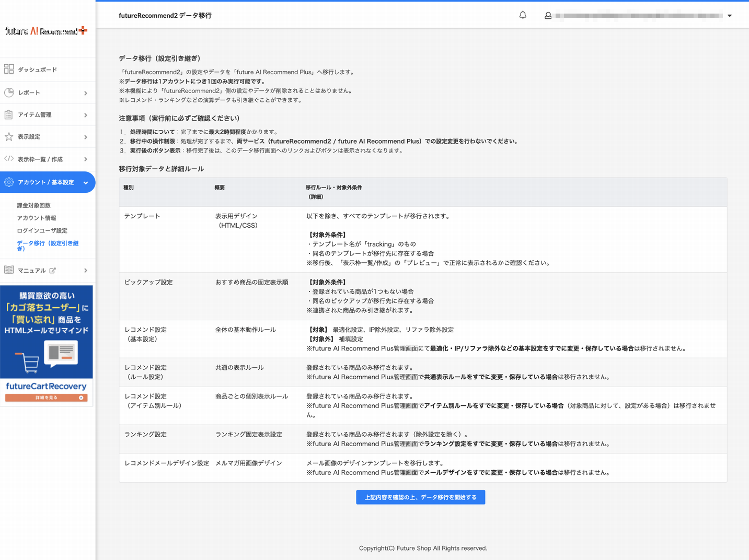Select データ移行（設定引き継ぎ）submenu item
The image size is (749, 560).
[48, 246]
